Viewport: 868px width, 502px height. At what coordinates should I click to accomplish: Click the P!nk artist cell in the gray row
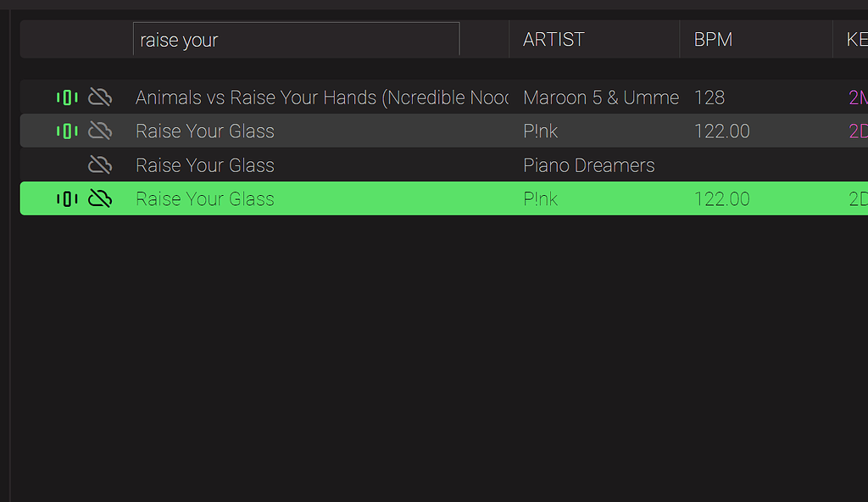tap(541, 131)
